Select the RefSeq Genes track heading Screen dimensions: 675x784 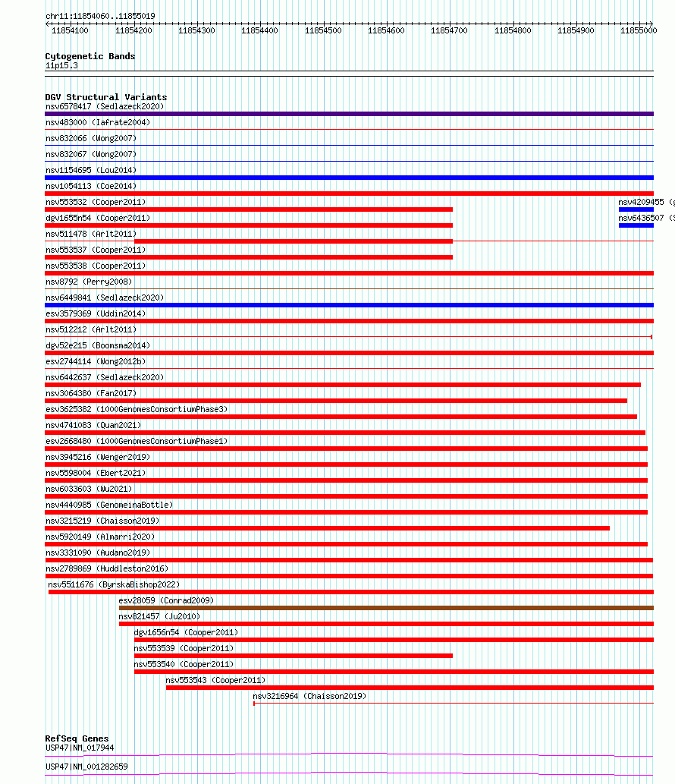point(77,738)
